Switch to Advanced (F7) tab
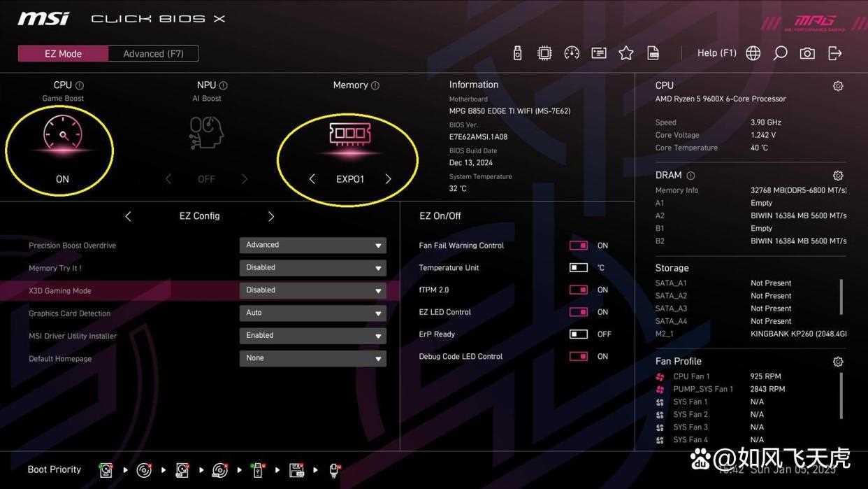 pos(154,54)
